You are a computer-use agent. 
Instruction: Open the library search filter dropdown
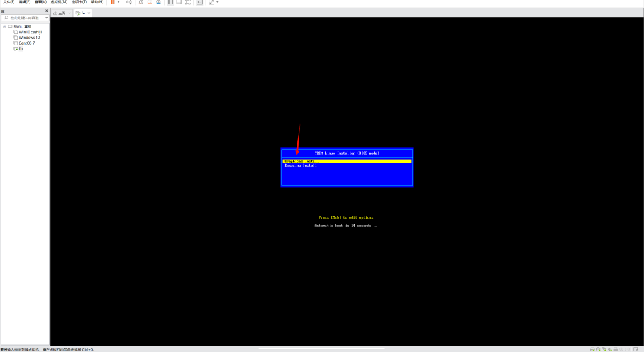tap(46, 18)
